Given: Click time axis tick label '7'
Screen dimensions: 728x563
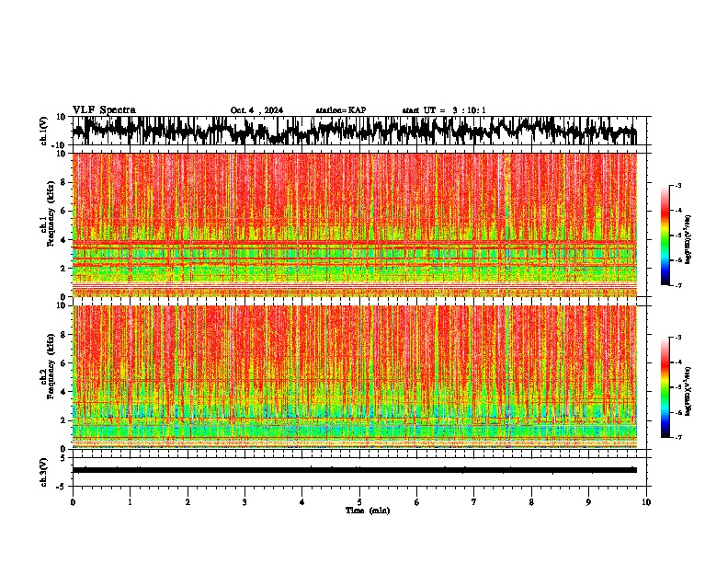Looking at the screenshot, I should tap(474, 502).
